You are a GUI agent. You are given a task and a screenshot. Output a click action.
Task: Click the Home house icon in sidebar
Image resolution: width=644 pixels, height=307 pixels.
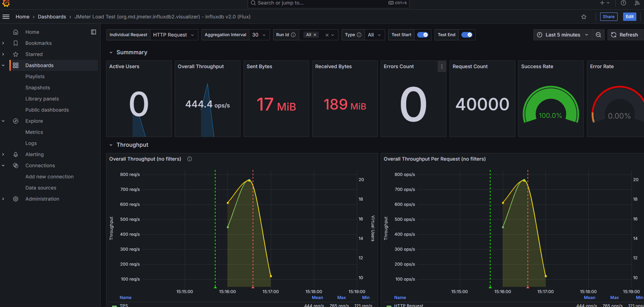coord(16,32)
